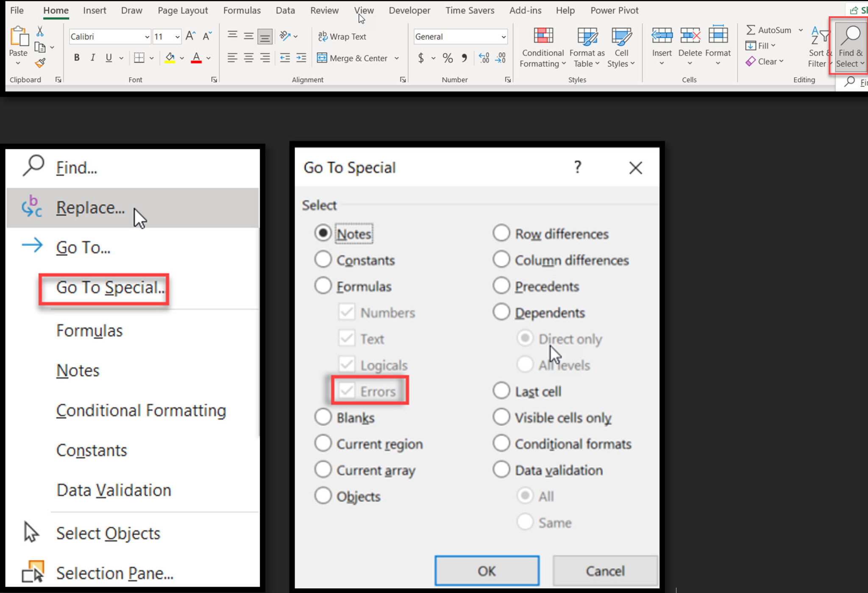The image size is (868, 593).
Task: Uncheck the Errors checkbox
Action: [x=347, y=391]
